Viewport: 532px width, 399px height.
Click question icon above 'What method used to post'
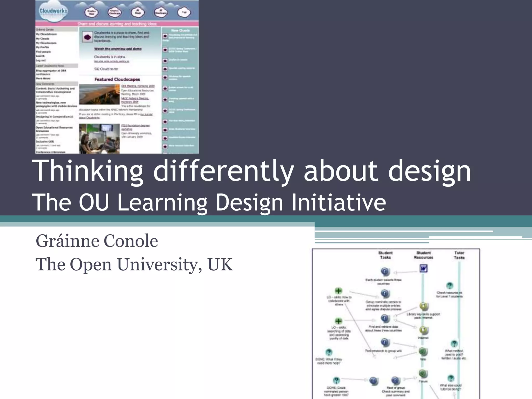[x=454, y=344]
